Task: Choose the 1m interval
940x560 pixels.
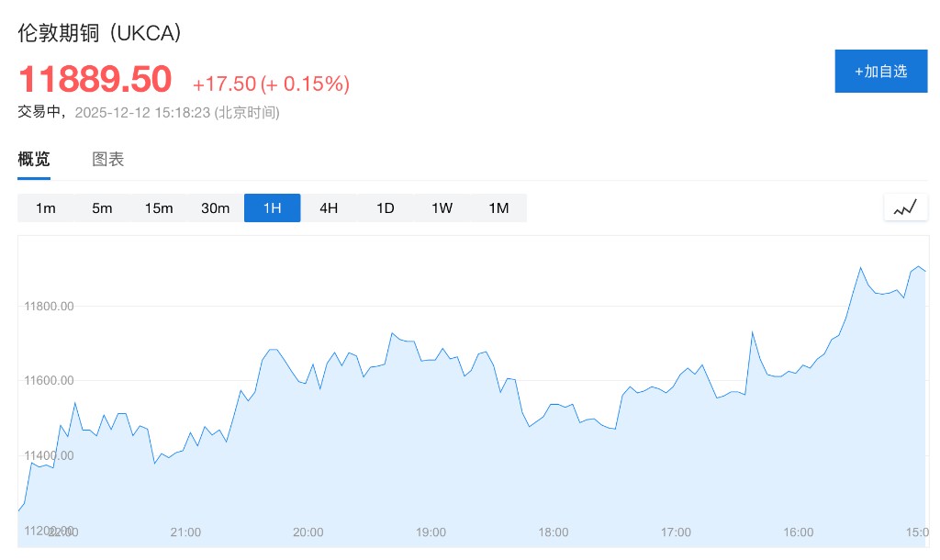Action: (x=46, y=208)
